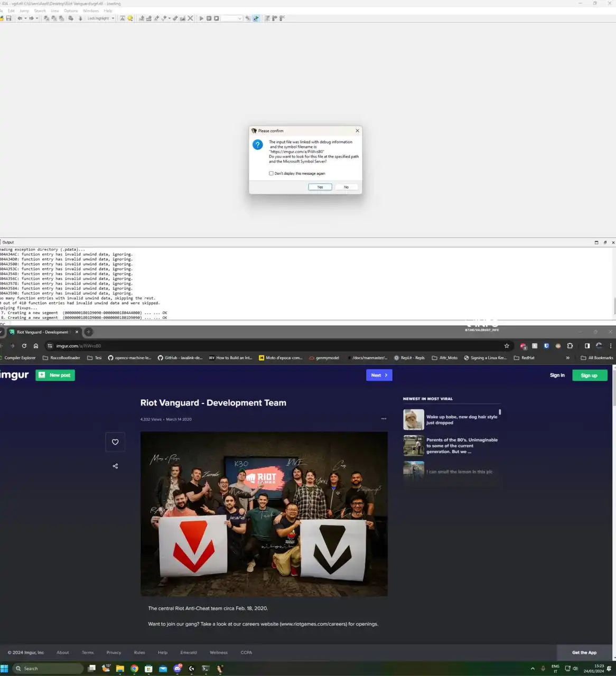
Task: Open IDA Jump menu
Action: pos(24,11)
